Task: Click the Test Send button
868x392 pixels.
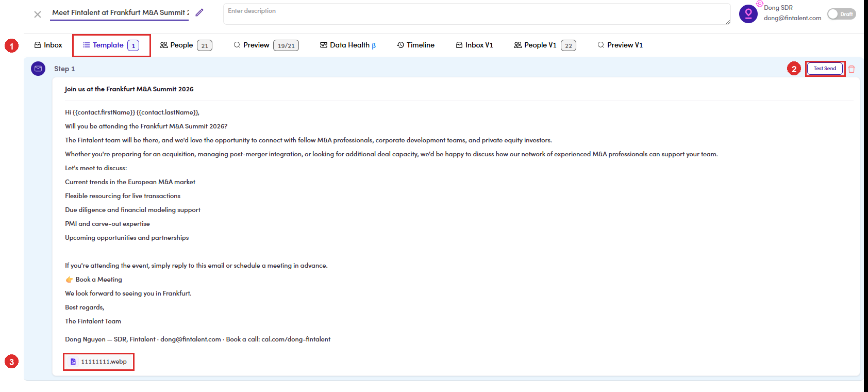Action: point(825,69)
